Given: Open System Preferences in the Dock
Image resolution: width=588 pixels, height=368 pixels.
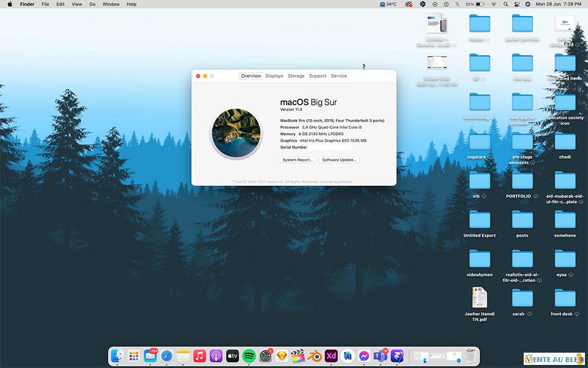Looking at the screenshot, I should pos(265,356).
